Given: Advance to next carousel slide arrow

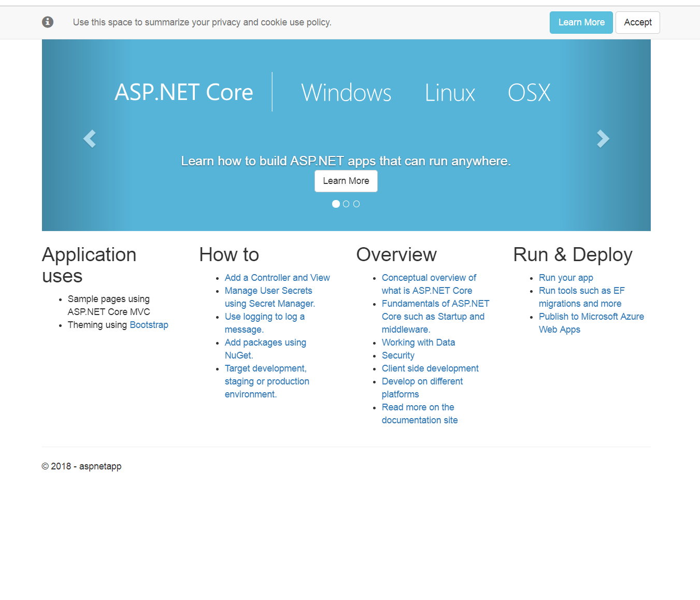Looking at the screenshot, I should [603, 138].
